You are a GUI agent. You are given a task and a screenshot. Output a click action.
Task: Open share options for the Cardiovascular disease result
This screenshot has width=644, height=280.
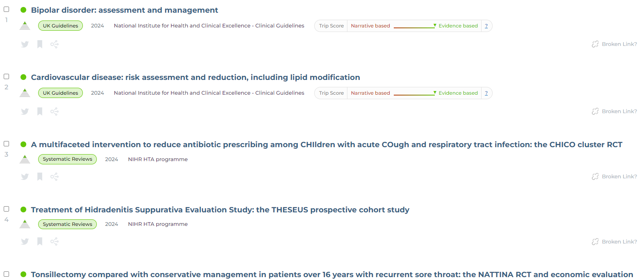coord(54,111)
